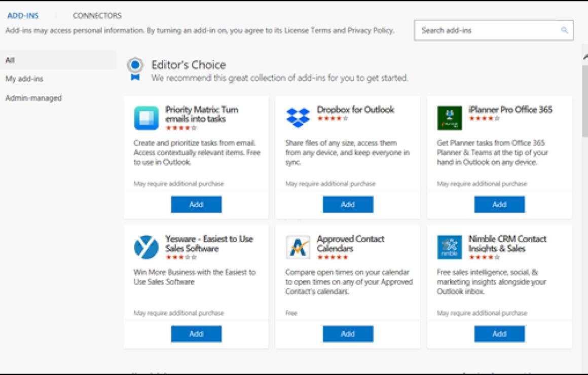Open Nimble CRM Contact Insights & Sales title

[x=507, y=243]
